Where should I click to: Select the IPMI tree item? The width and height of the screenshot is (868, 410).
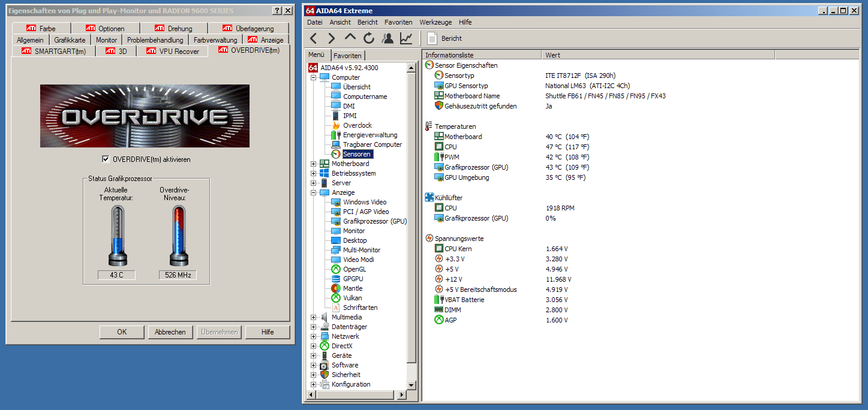[x=350, y=116]
